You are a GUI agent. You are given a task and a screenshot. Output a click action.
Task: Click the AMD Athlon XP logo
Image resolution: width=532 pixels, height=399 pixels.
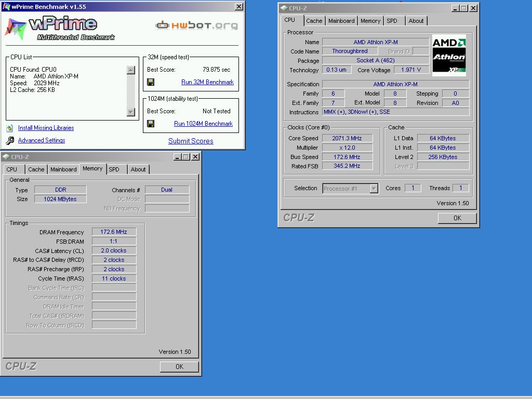[449, 55]
